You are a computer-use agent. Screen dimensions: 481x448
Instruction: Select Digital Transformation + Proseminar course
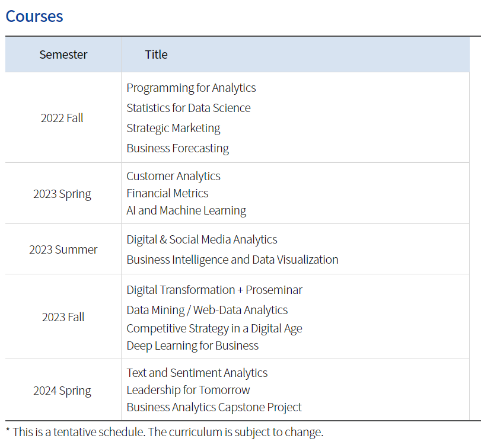[x=215, y=290]
